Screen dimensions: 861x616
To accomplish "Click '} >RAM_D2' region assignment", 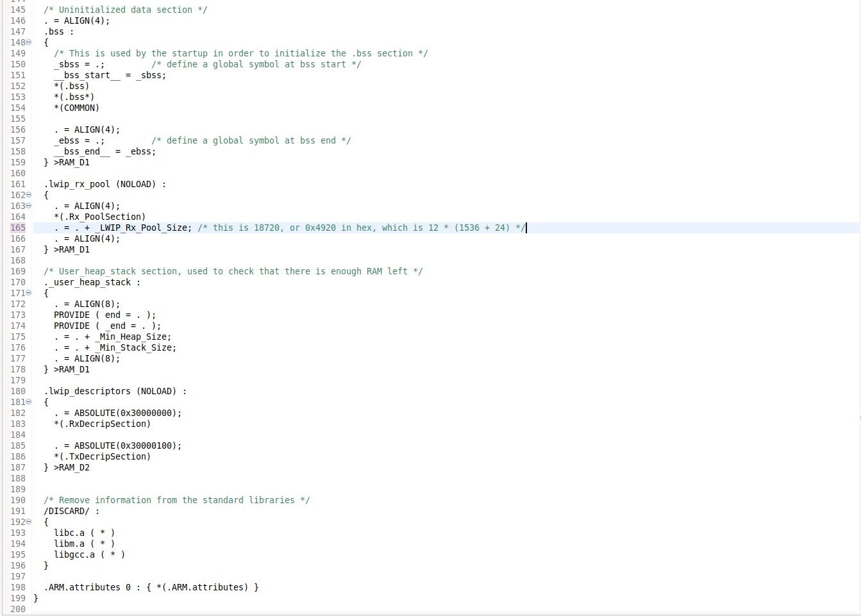I will (x=67, y=467).
